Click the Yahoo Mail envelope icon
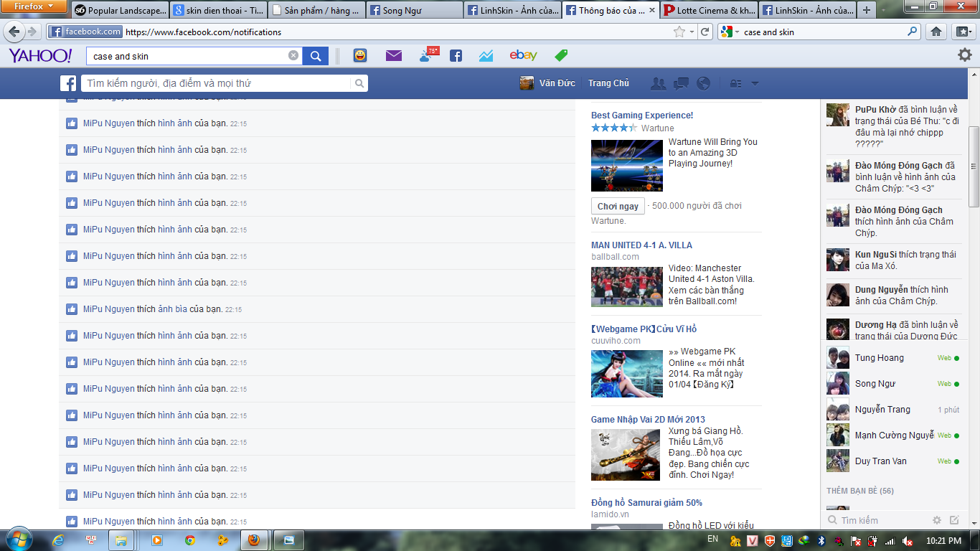The height and width of the screenshot is (551, 980). point(393,56)
